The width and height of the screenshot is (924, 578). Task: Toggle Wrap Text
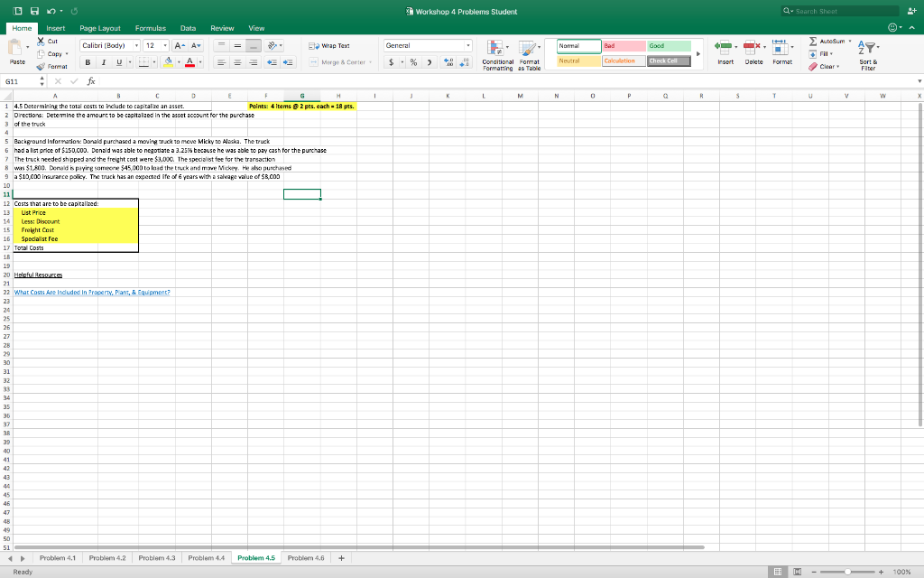pyautogui.click(x=329, y=45)
